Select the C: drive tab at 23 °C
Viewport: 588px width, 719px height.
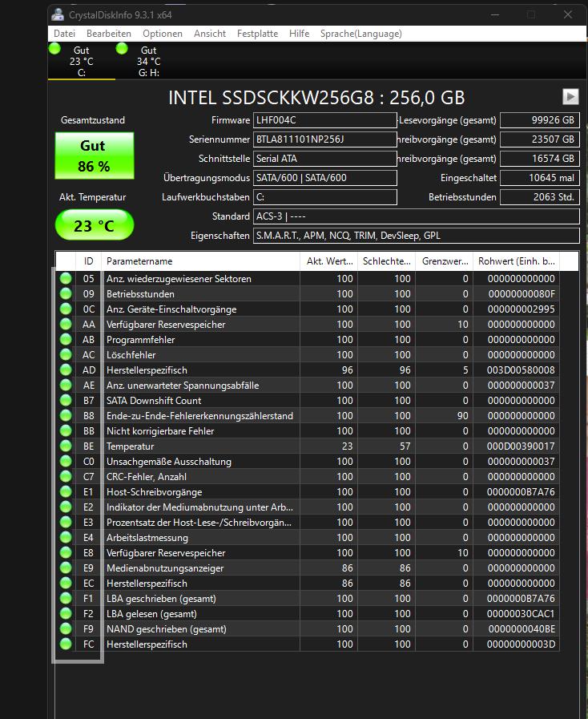click(82, 61)
